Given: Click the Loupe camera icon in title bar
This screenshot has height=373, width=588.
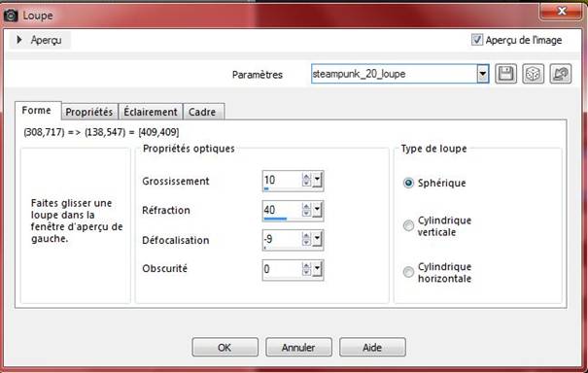Looking at the screenshot, I should point(11,16).
